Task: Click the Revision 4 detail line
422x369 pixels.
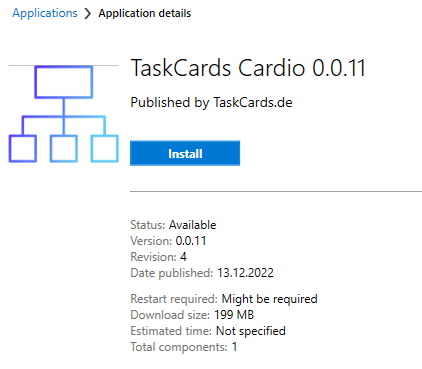Action: point(158,257)
